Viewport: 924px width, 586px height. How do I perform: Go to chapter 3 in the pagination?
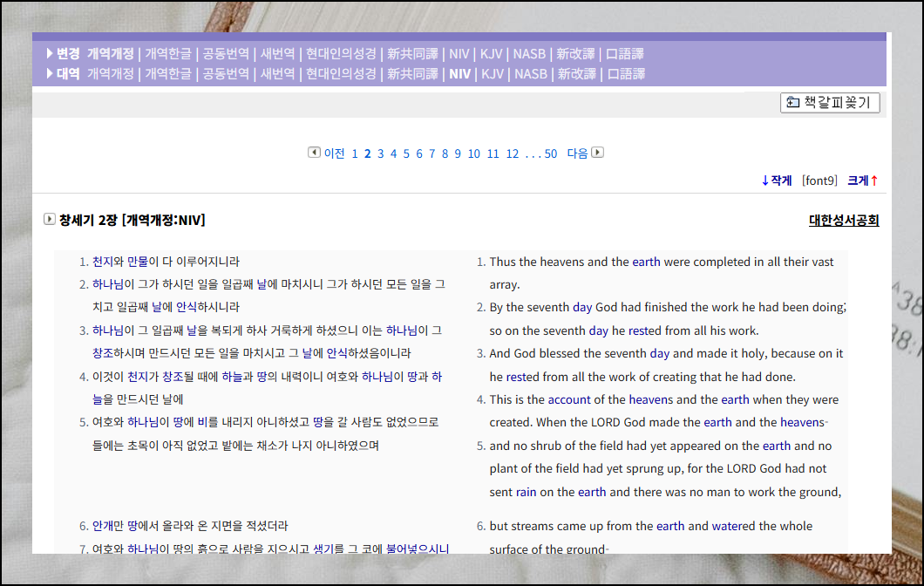tap(381, 153)
